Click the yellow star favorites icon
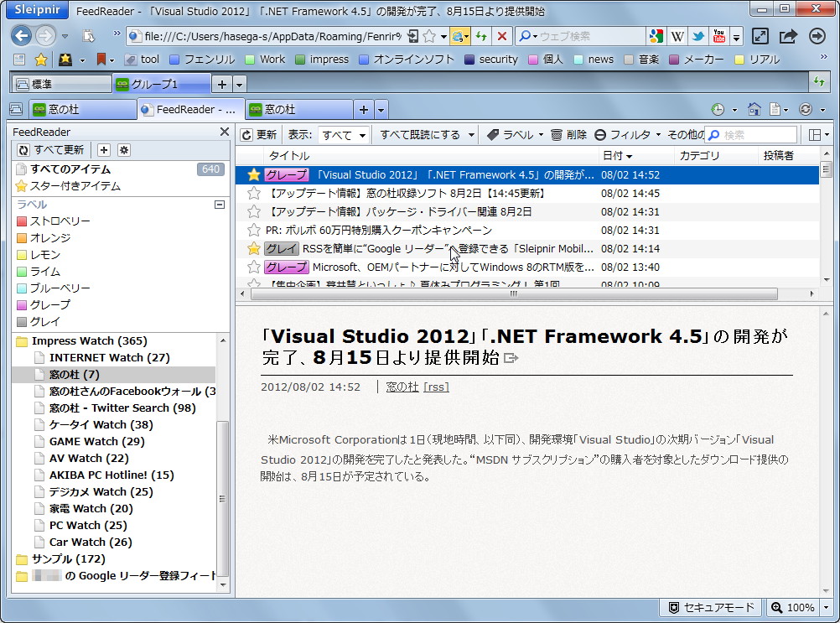 (x=41, y=60)
